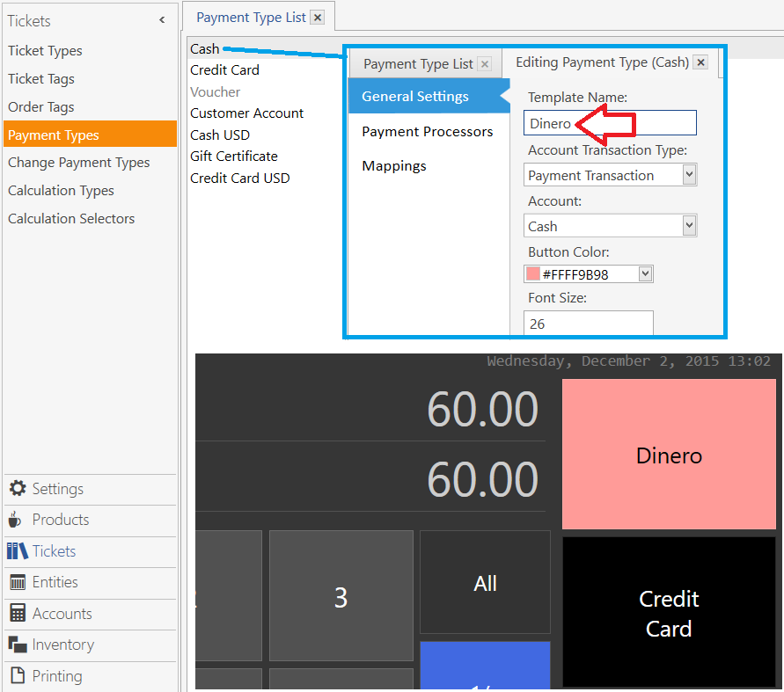The width and height of the screenshot is (784, 692).
Task: Expand Account Transaction Type dropdown
Action: tap(689, 175)
